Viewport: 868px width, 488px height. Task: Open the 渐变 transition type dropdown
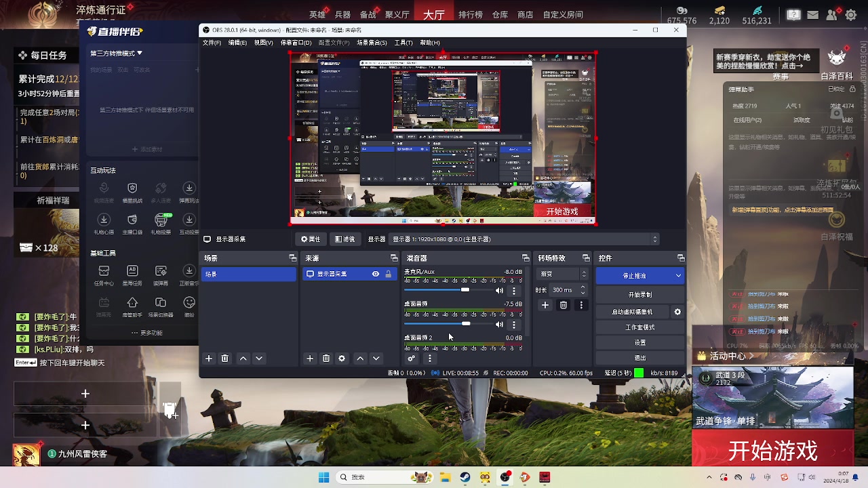point(563,274)
